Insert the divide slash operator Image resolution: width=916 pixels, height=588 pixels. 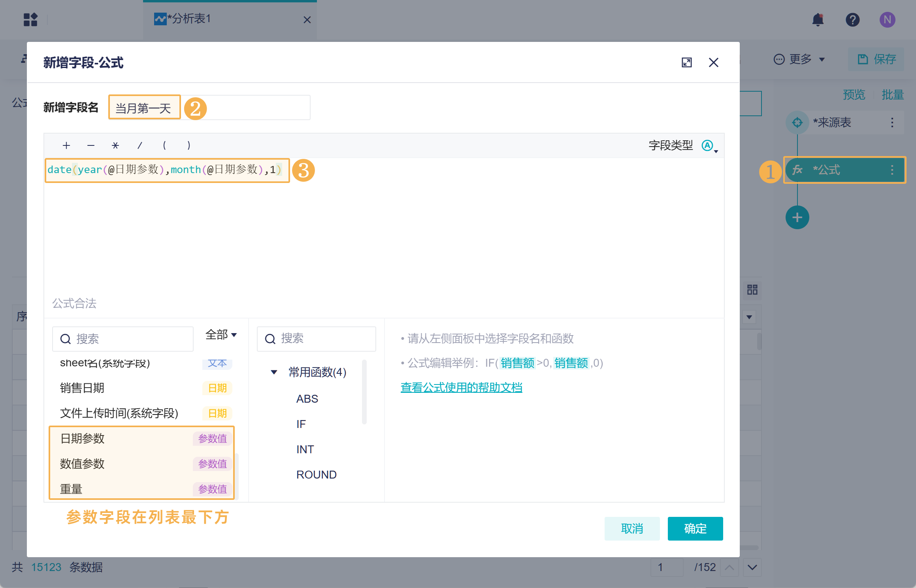coord(140,145)
